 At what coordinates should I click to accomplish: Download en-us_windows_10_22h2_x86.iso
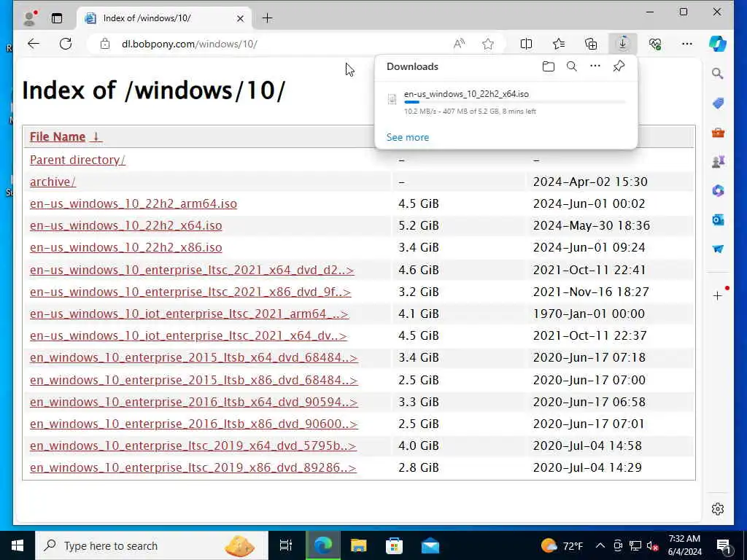[x=125, y=247]
